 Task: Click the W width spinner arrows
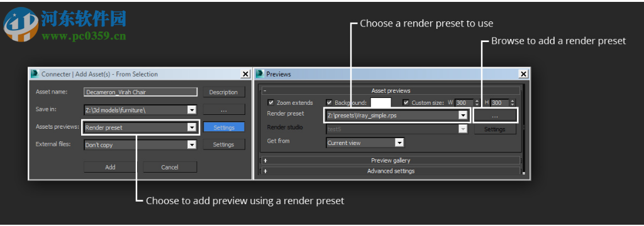click(x=477, y=102)
